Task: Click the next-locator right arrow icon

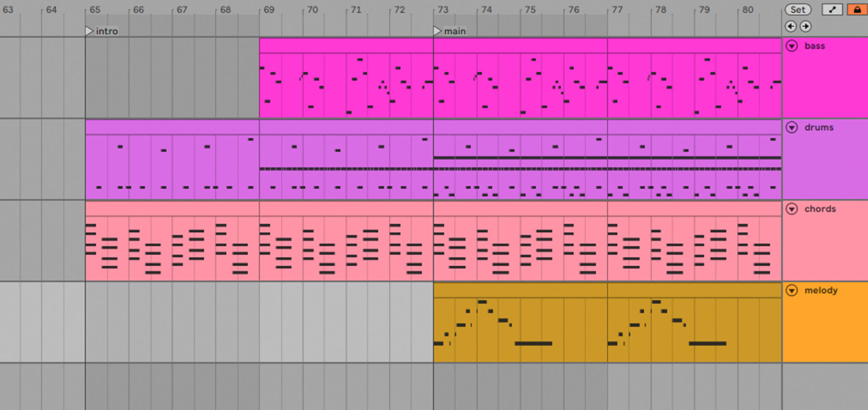Action: click(806, 27)
